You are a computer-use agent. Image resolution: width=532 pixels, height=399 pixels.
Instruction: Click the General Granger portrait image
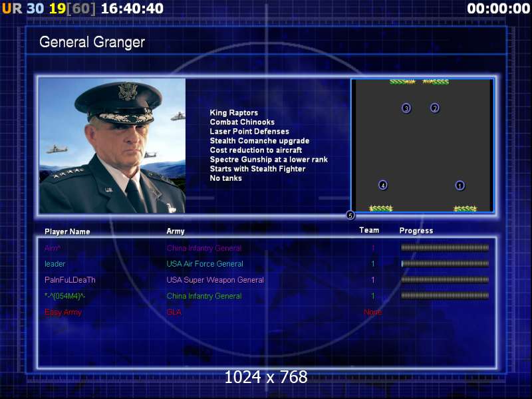112,146
